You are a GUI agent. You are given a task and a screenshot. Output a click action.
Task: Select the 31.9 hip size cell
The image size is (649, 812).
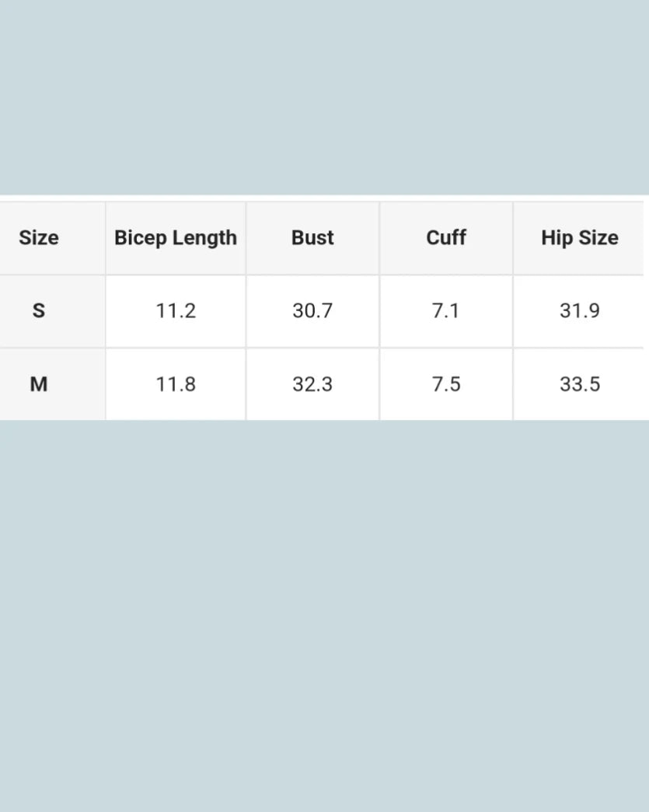pos(580,311)
